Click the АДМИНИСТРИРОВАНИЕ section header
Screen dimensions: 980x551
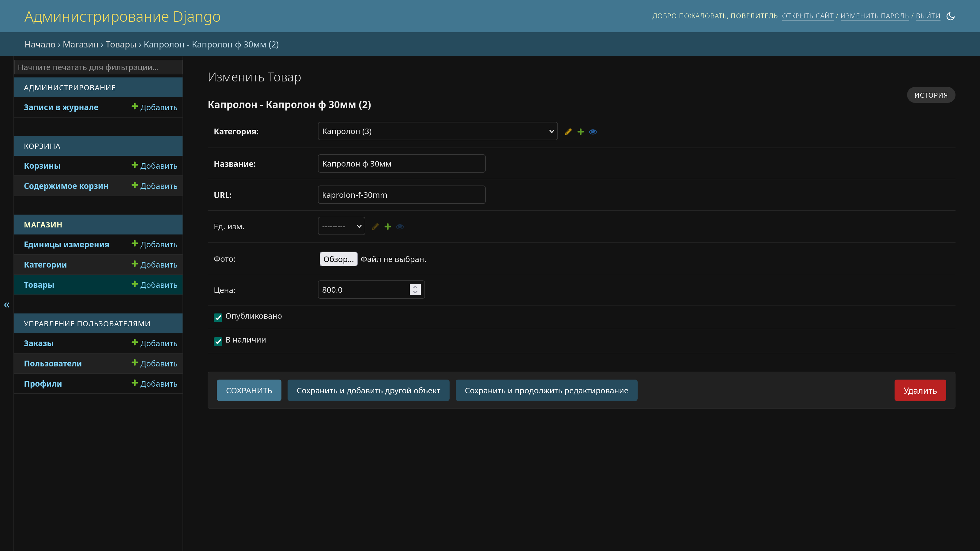pyautogui.click(x=70, y=88)
